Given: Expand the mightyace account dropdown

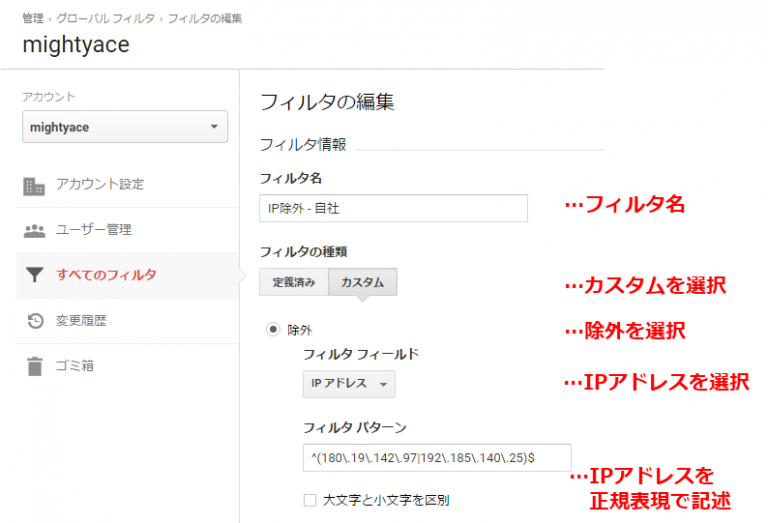Looking at the screenshot, I should tap(125, 127).
